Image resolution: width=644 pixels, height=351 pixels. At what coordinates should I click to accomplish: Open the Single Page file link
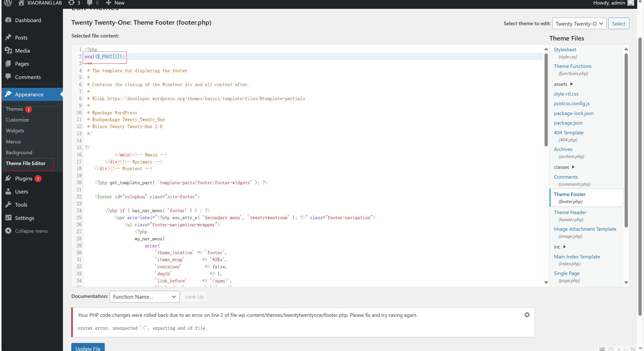[566, 273]
